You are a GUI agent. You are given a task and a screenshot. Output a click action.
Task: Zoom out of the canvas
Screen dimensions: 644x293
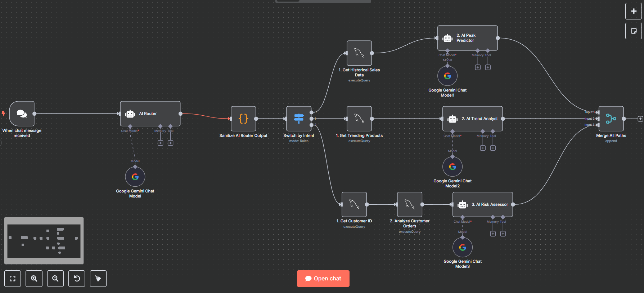pyautogui.click(x=55, y=279)
